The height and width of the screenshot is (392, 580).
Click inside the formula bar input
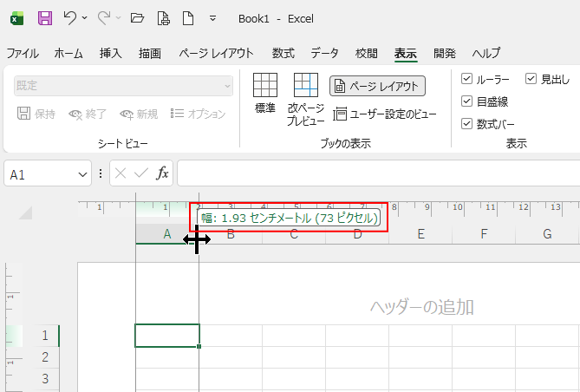(x=378, y=173)
